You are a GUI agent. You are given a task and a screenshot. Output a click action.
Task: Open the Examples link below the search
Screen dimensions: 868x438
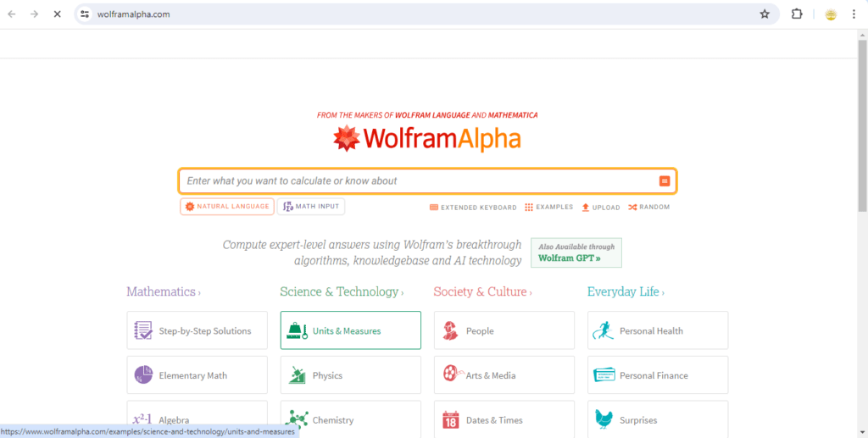(x=549, y=208)
